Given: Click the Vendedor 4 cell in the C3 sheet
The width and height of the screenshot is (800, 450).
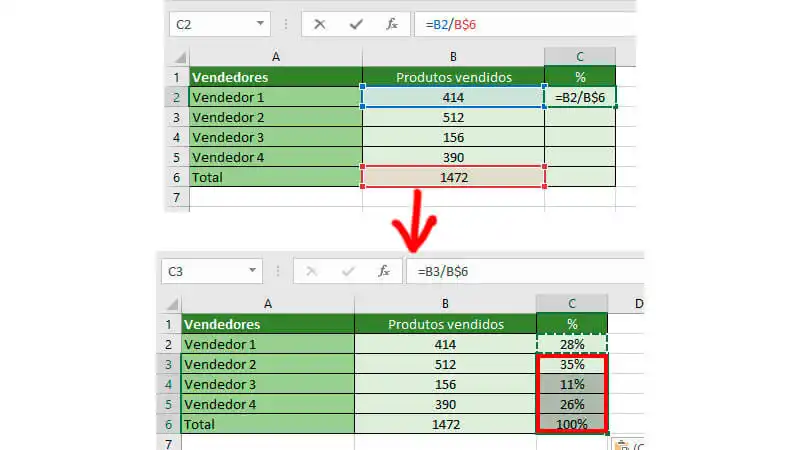Looking at the screenshot, I should click(x=268, y=404).
